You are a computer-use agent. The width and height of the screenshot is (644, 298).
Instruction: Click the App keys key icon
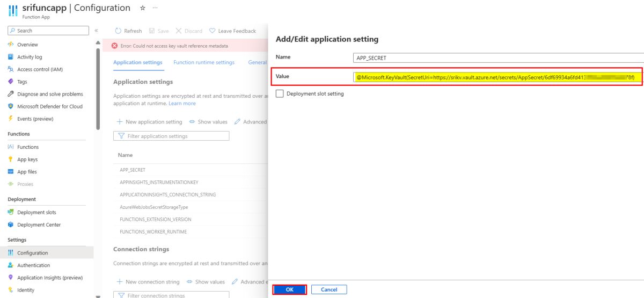pos(11,159)
